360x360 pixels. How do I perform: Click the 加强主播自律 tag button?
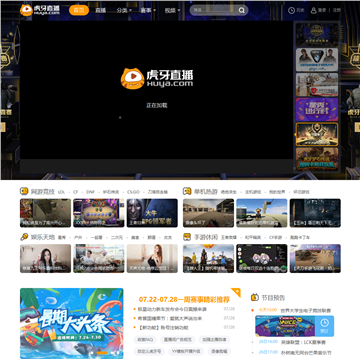[215, 340]
